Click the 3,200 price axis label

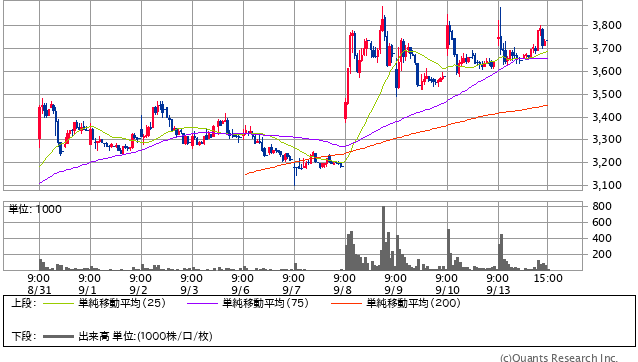tap(607, 162)
